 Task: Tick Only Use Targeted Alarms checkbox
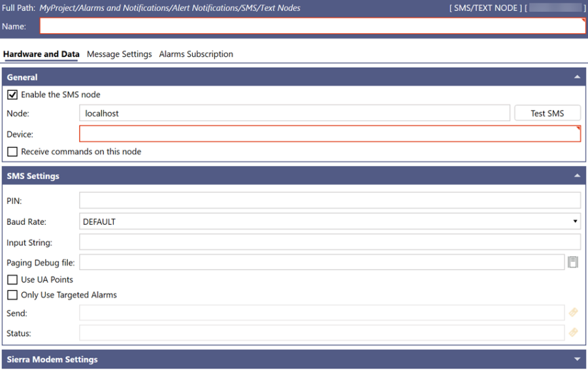pos(12,295)
